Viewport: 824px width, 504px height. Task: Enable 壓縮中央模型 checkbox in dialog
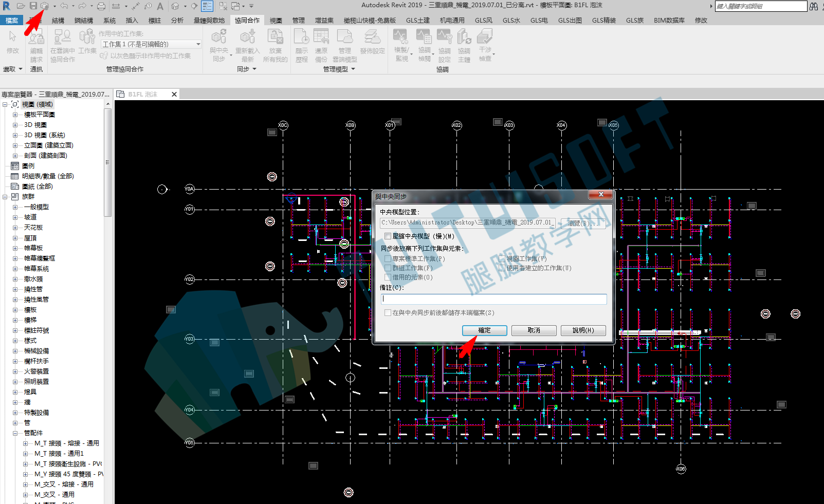tap(388, 236)
